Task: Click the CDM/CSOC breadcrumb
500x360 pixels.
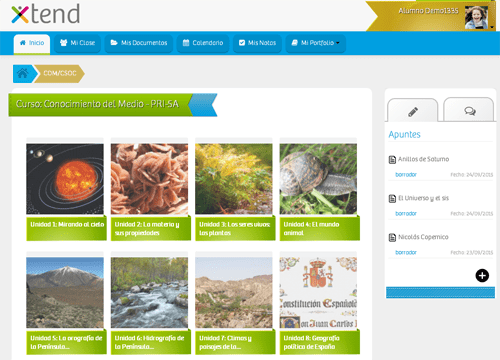Action: 60,73
